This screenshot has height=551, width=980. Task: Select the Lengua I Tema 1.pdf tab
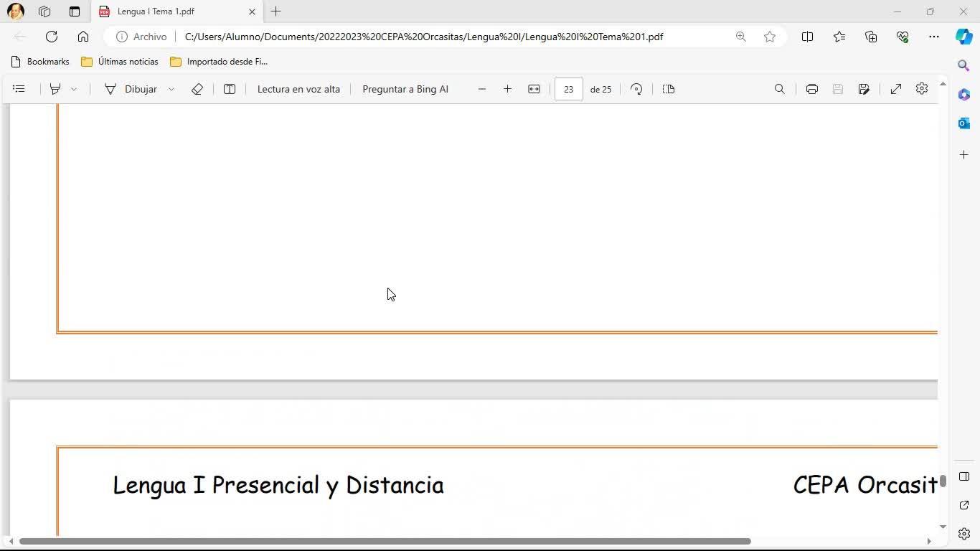click(x=178, y=11)
